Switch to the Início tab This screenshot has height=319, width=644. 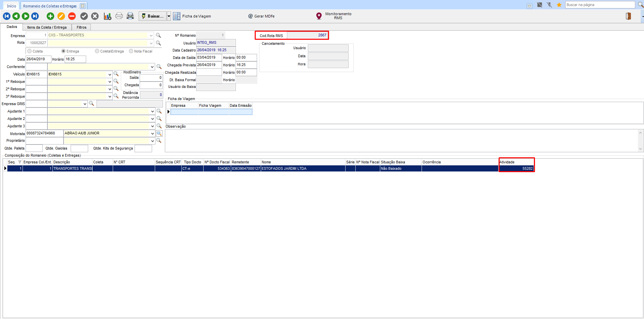click(x=11, y=6)
